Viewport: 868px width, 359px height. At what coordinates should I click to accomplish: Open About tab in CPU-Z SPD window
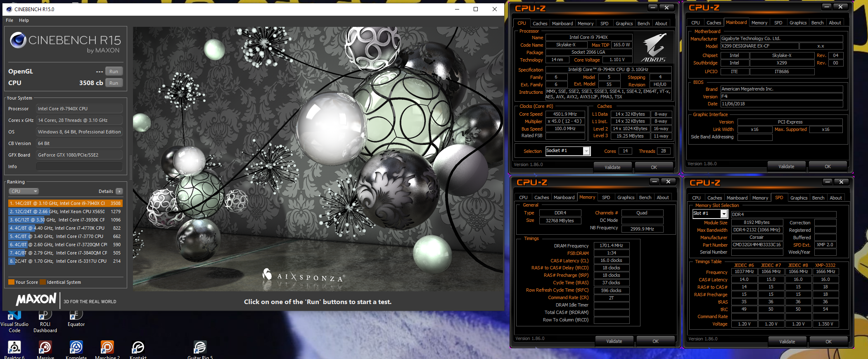coord(836,198)
